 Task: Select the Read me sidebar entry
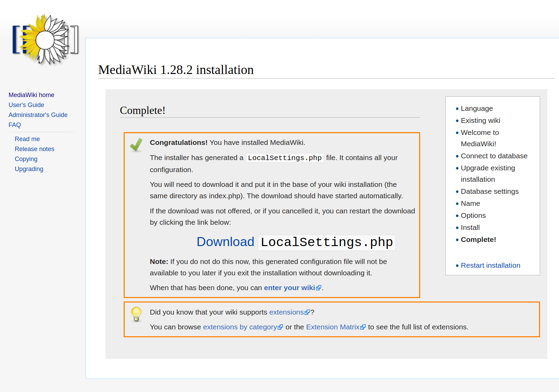[27, 139]
